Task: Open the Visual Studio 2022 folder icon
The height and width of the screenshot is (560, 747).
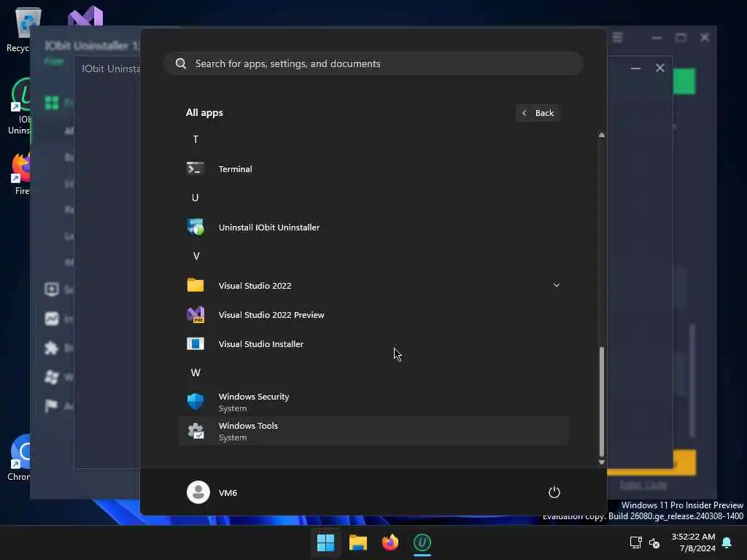Action: point(196,285)
